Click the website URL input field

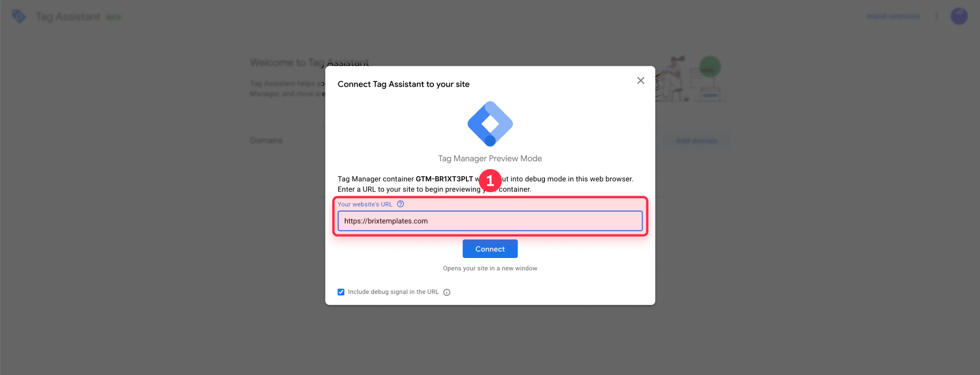point(489,221)
